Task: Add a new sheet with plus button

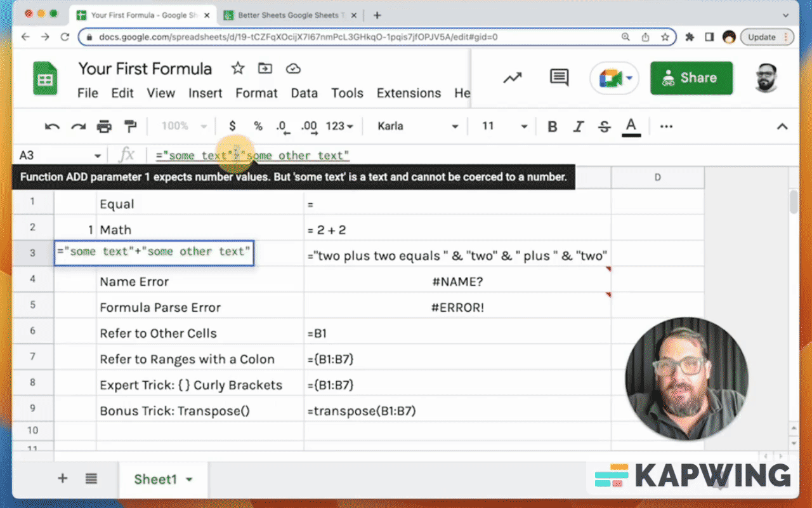Action: (x=62, y=479)
